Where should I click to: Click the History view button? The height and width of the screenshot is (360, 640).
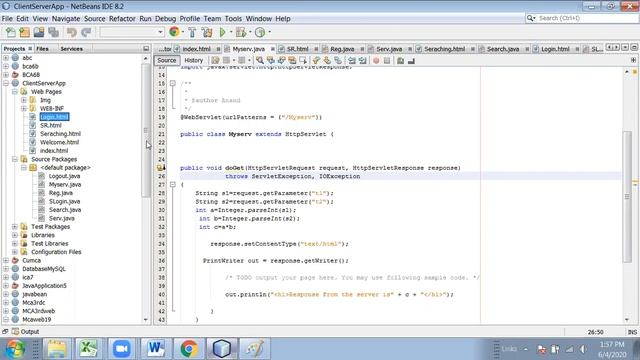193,60
